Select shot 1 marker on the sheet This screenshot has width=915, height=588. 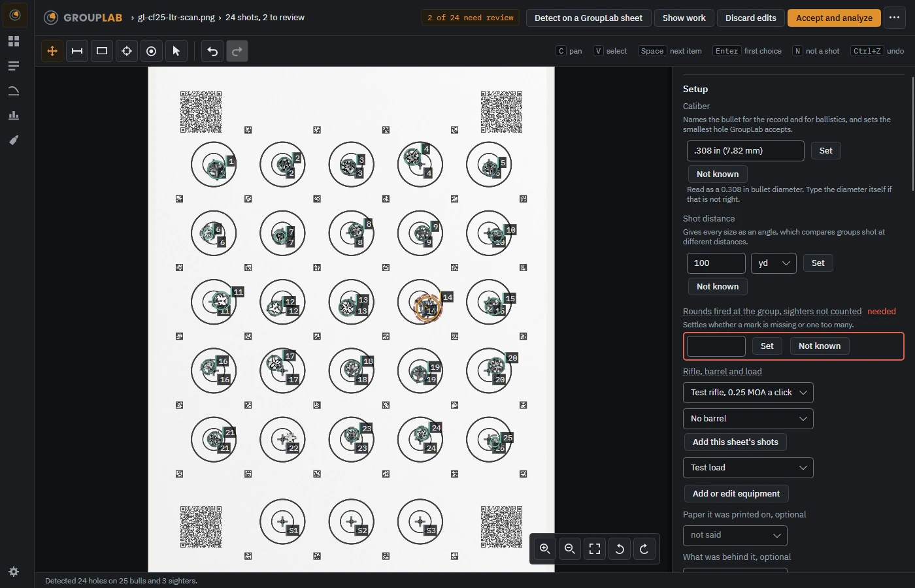(216, 169)
